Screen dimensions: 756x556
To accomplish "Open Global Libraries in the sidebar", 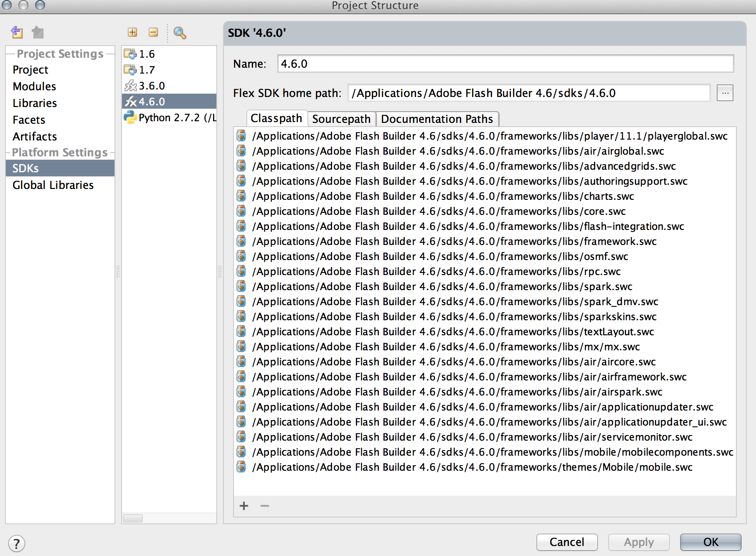I will pyautogui.click(x=53, y=185).
